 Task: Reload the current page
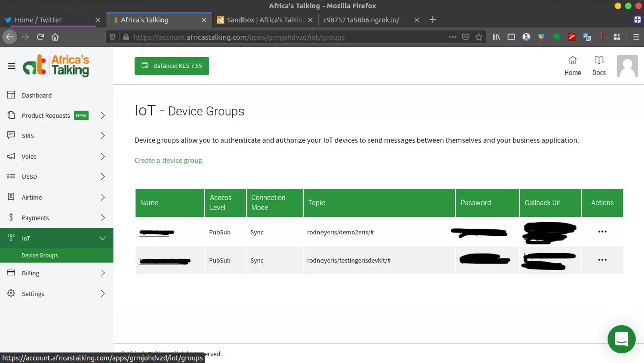[x=40, y=37]
